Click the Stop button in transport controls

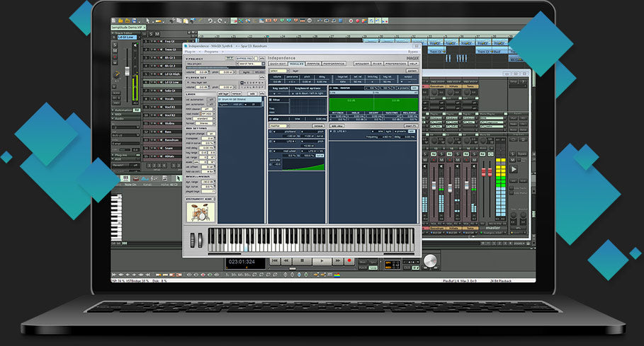click(x=303, y=260)
